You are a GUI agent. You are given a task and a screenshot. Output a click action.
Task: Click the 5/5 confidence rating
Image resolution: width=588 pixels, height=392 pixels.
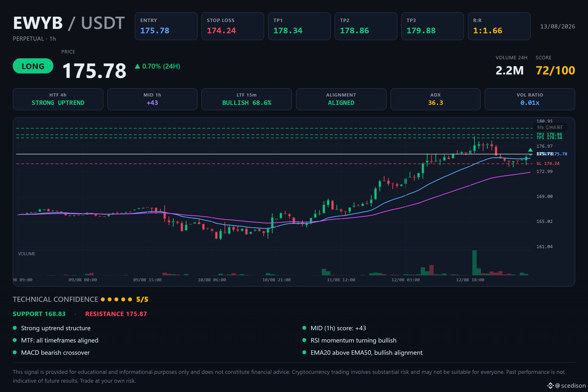[x=142, y=299]
